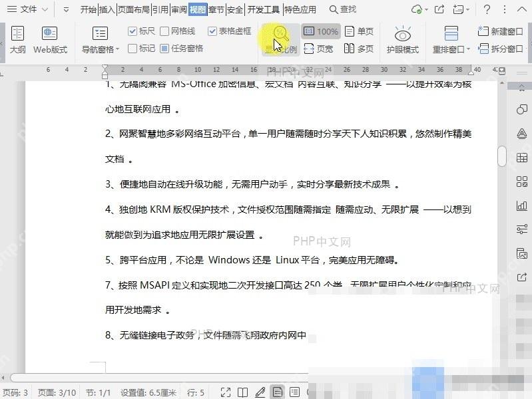The image size is (532, 399).
Task: Switch to reading mode book icon
Action: [x=242, y=392]
